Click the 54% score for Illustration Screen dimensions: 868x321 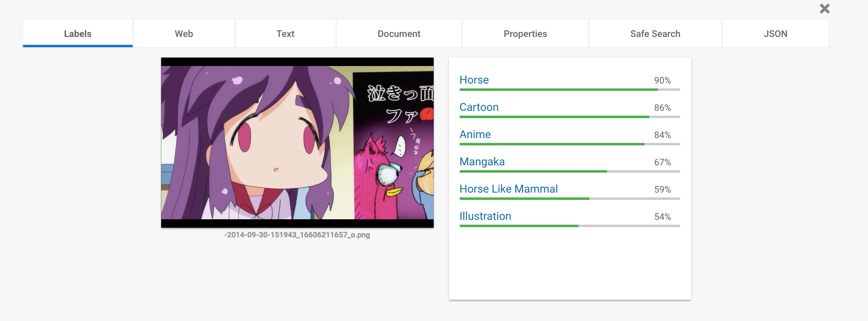[662, 217]
